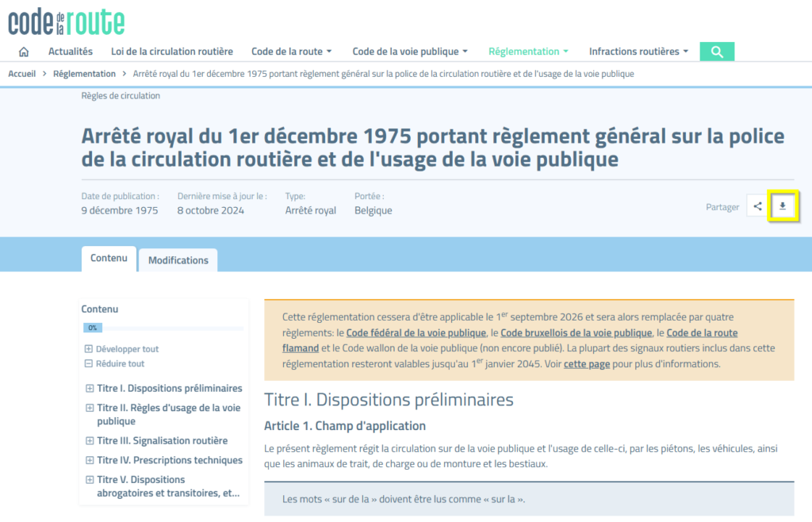The width and height of the screenshot is (812, 522).
Task: Expand Titre V. Dispositions abrogatoires plus icon
Action: coord(90,480)
